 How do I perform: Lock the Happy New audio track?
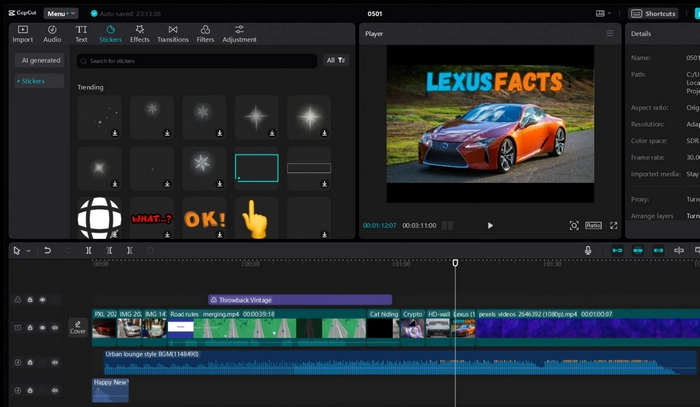[x=30, y=390]
